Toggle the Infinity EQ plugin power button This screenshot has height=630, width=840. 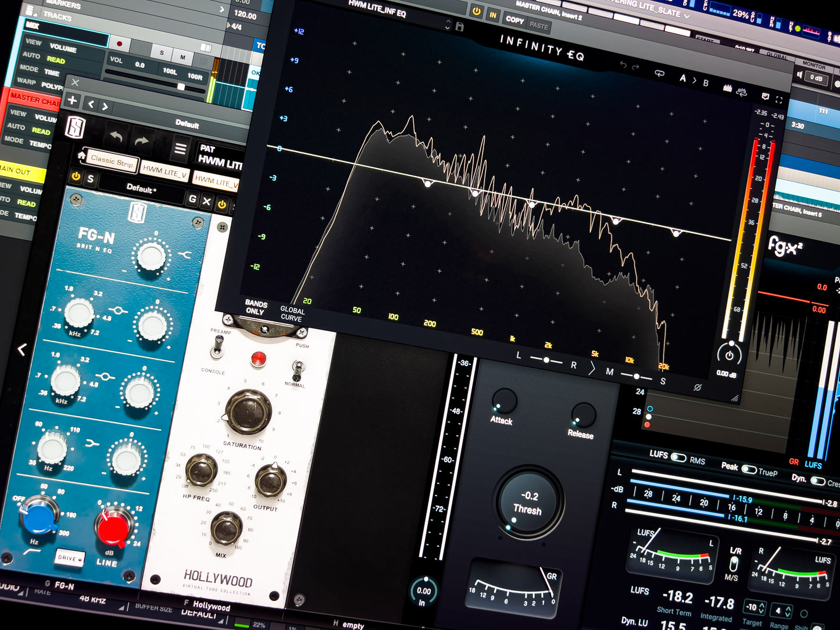pyautogui.click(x=477, y=11)
